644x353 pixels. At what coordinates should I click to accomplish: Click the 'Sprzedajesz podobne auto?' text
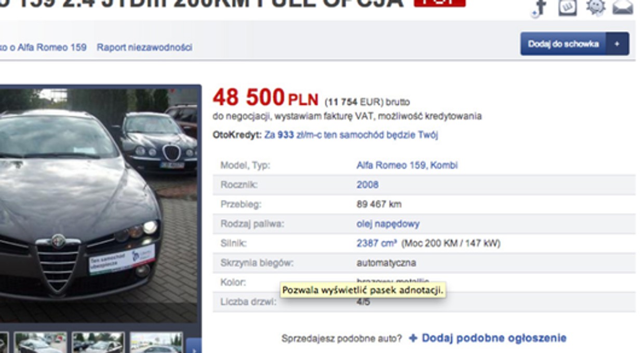coord(342,339)
